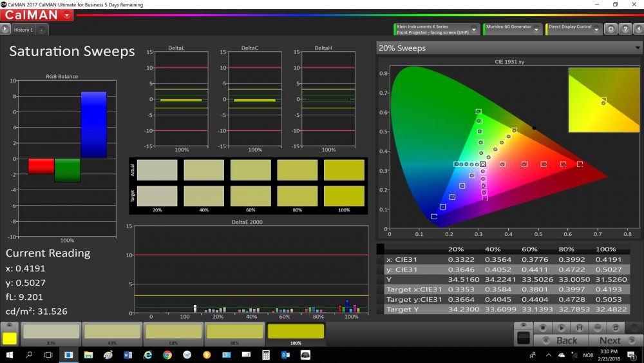The image size is (644, 363).
Task: Select the 40% yellow saturation swatch
Action: pyautogui.click(x=112, y=333)
